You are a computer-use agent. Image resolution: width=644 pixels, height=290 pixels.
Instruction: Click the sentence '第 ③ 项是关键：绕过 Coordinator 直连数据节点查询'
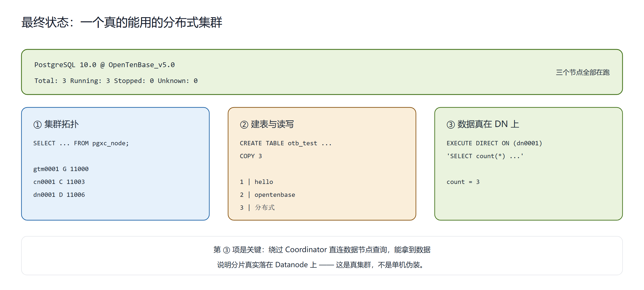(x=300, y=250)
